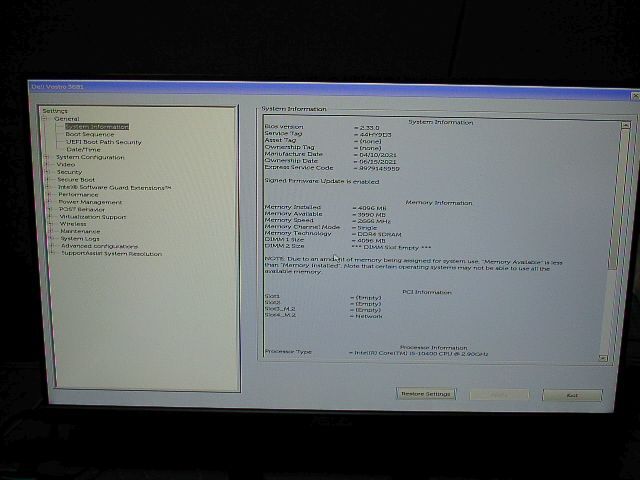Click the PCI Information heading
Image resolution: width=640 pixels, height=480 pixels.
tap(427, 292)
